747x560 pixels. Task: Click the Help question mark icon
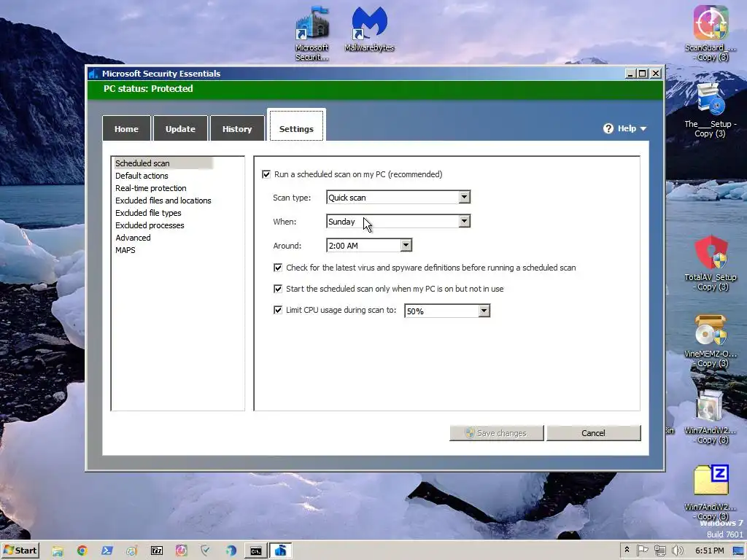(608, 128)
